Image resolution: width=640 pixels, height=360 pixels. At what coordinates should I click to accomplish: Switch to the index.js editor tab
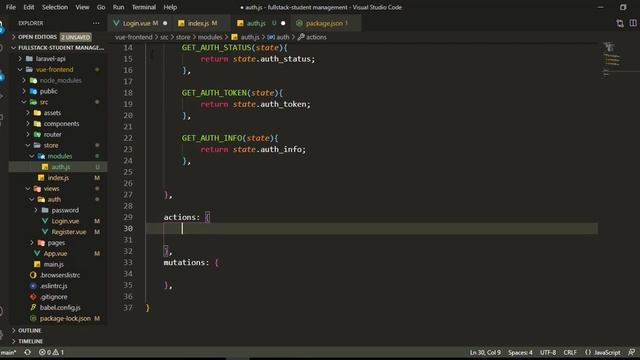pos(202,23)
